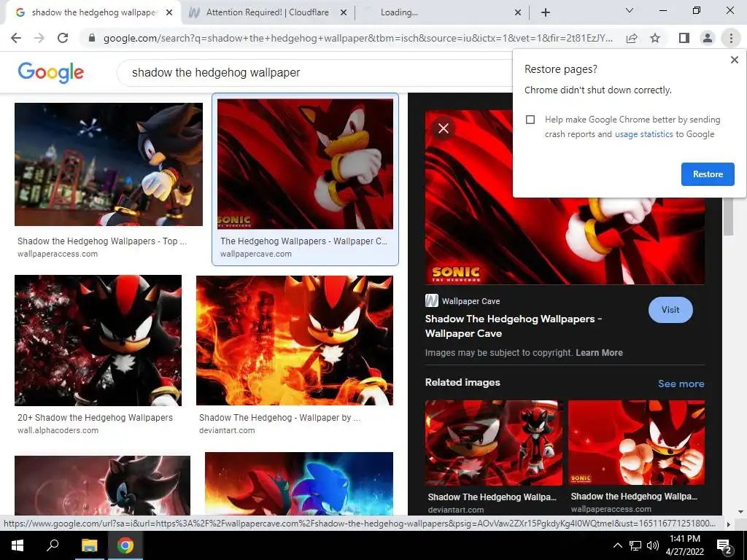Viewport: 747px width, 560px height.
Task: Open the Windows Start menu
Action: 18,545
